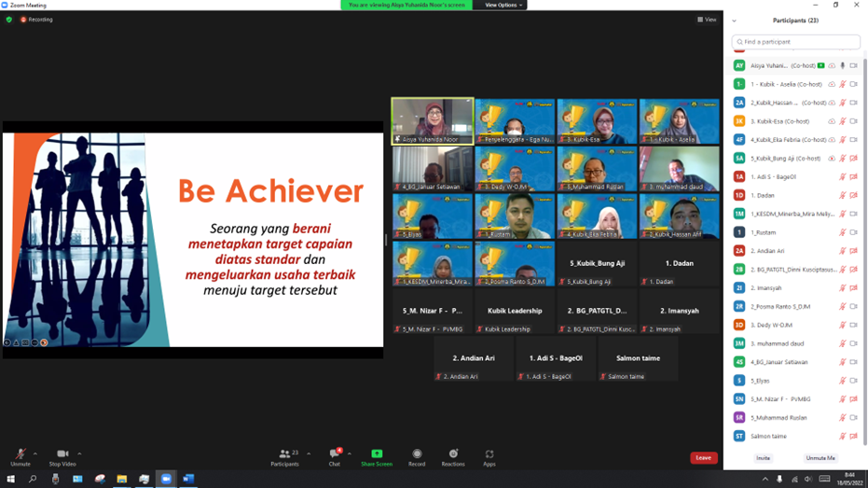Click the pen tool on slide controls
Viewport: 868px width, 488px height.
[x=16, y=342]
